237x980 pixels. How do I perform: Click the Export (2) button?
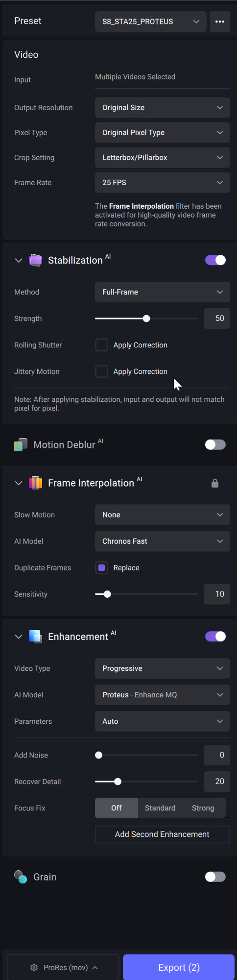click(179, 967)
